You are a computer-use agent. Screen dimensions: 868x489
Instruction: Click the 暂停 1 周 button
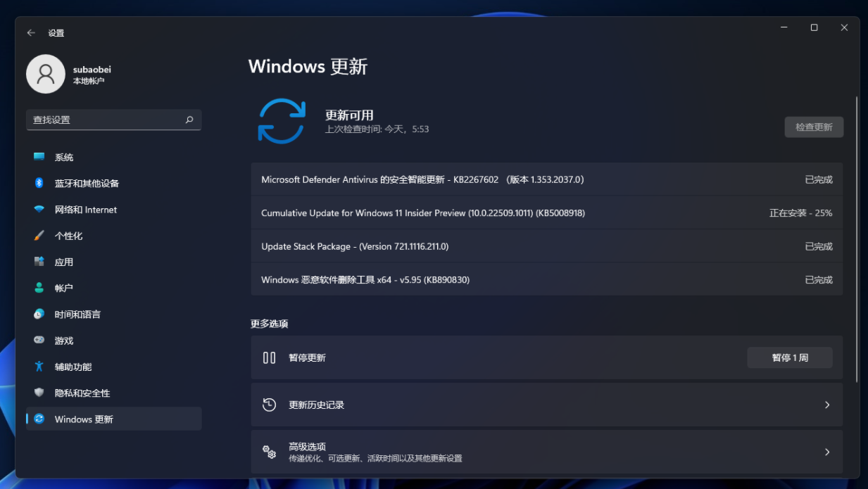click(x=790, y=357)
